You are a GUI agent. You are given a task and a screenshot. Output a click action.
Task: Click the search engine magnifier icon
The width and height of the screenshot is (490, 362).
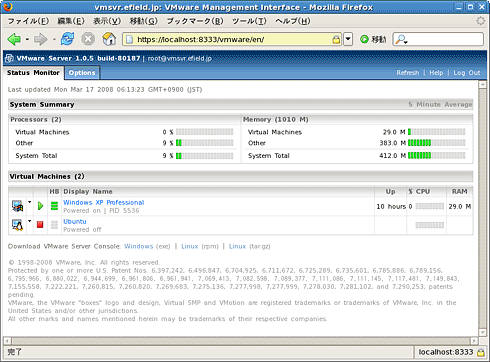pyautogui.click(x=401, y=39)
